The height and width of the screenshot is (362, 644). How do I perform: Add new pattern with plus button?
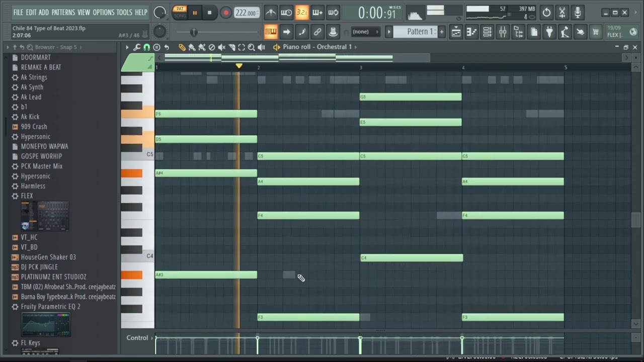442,32
